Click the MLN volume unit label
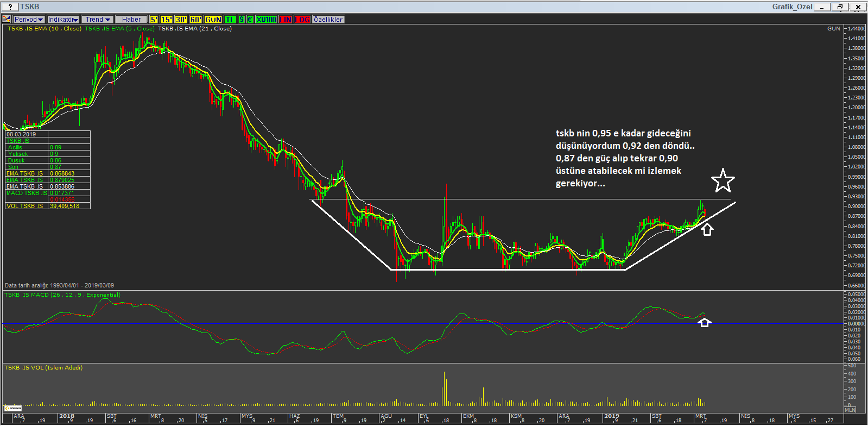The width and height of the screenshot is (868, 426). [850, 410]
